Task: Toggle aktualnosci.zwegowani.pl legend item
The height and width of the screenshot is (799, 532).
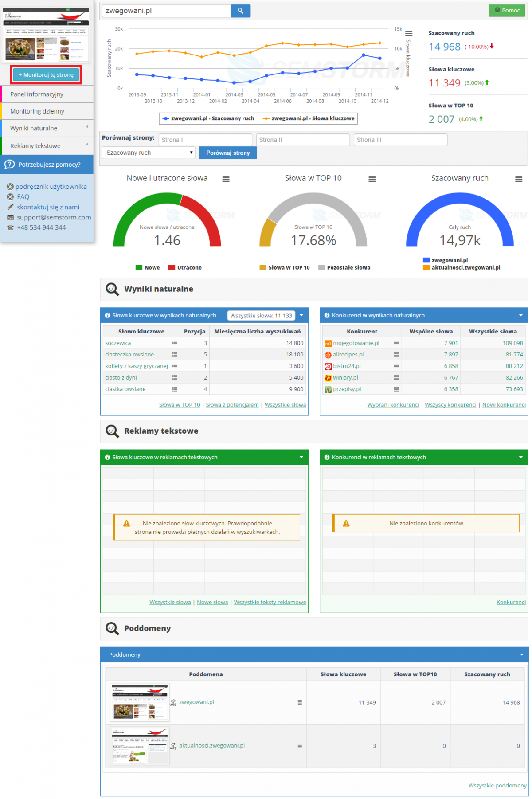Action: tap(462, 267)
